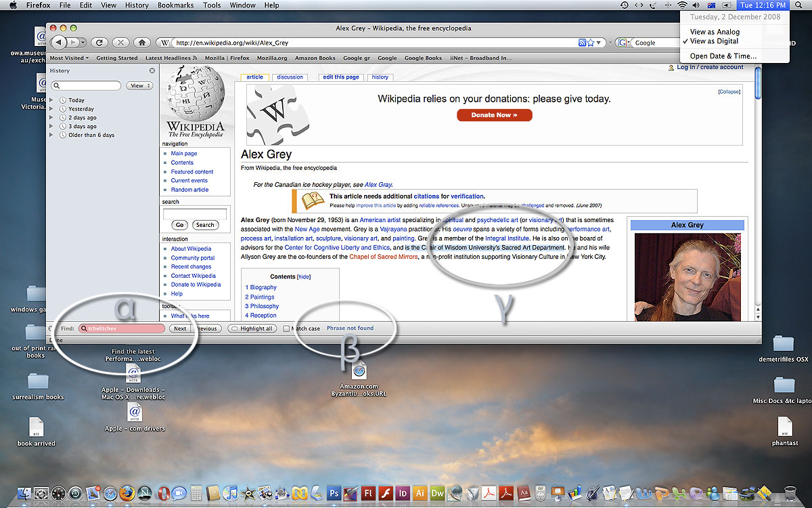Go to the home page using house icon

[x=141, y=42]
